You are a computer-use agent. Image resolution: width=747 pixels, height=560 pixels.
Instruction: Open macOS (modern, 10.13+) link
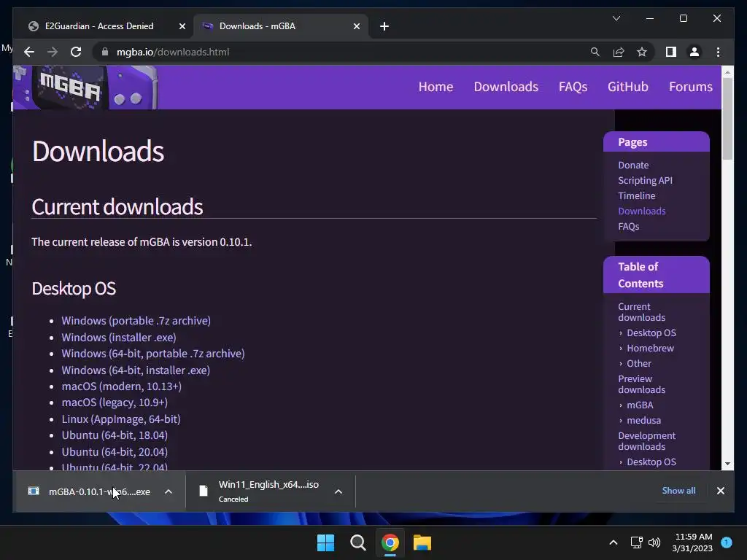pyautogui.click(x=122, y=386)
